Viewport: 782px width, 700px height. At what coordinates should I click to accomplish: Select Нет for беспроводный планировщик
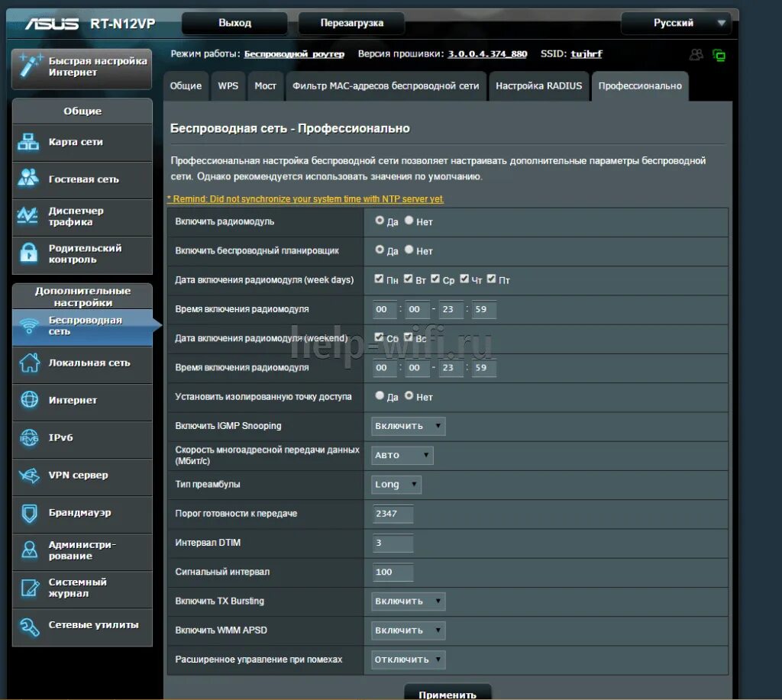tap(409, 250)
